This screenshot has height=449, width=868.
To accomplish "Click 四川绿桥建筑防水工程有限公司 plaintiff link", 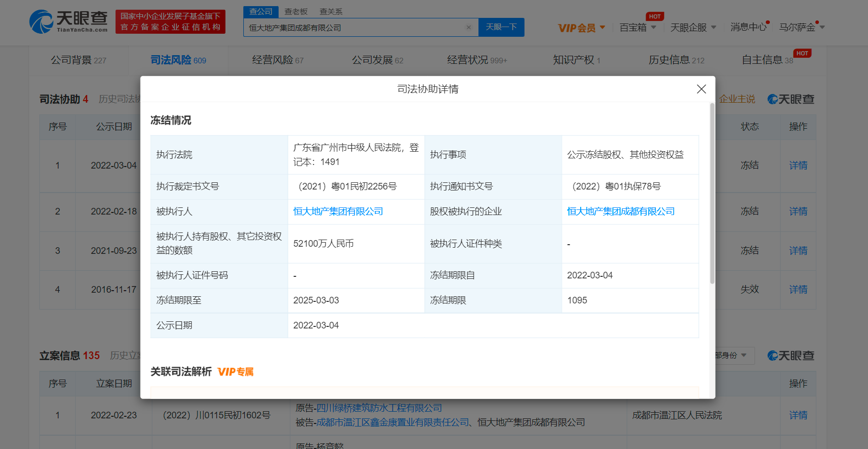I will click(x=379, y=408).
